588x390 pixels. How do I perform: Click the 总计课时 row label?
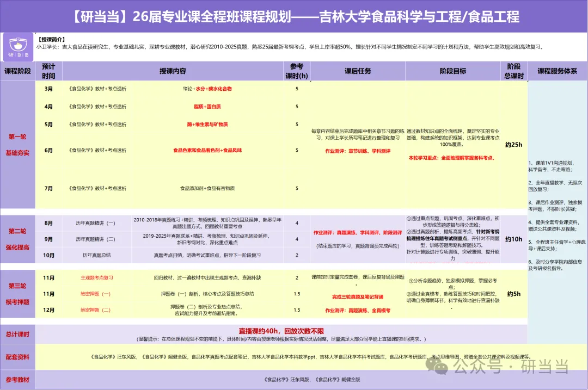point(17,334)
